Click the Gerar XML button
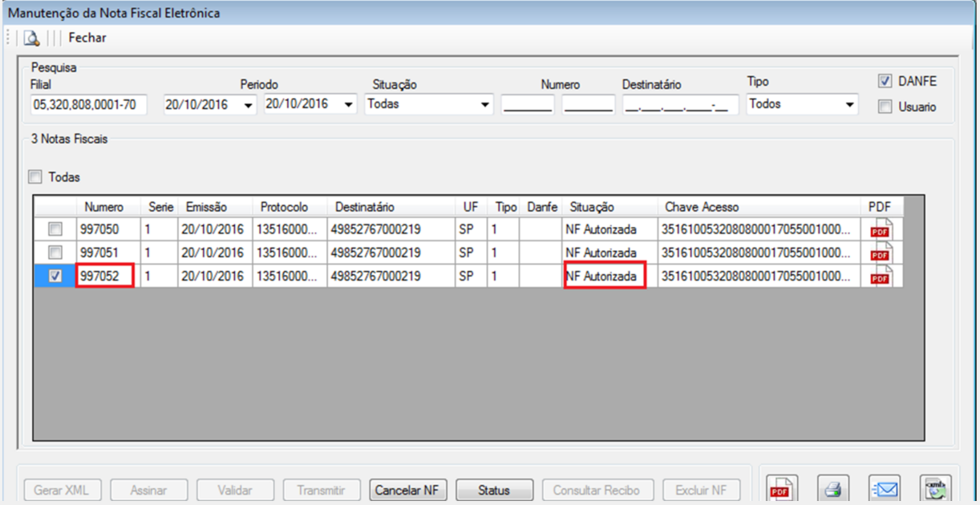Screen dimensions: 980x505 [62, 490]
